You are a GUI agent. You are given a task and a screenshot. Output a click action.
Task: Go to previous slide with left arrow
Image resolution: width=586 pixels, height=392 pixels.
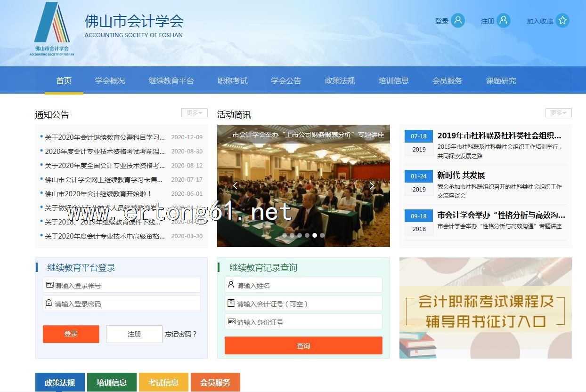(235, 185)
